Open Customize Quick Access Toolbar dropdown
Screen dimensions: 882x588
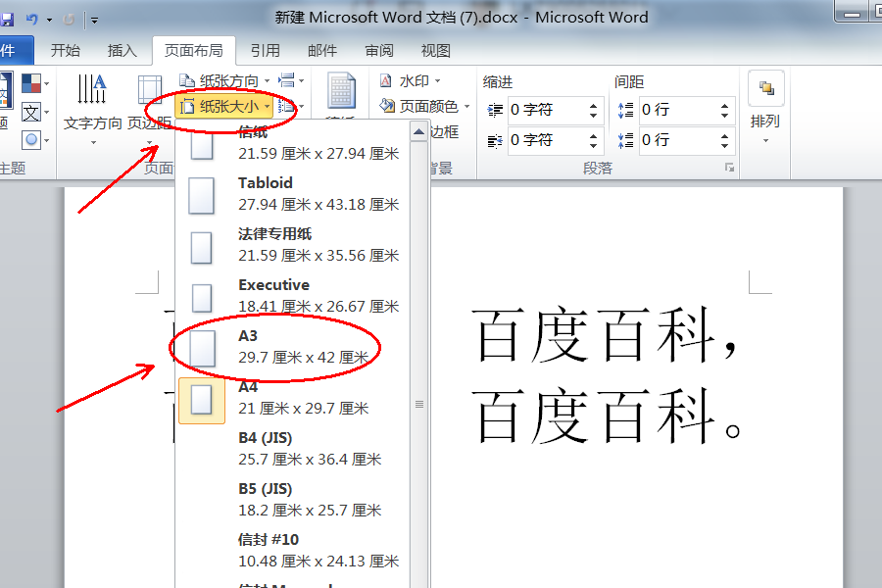94,21
